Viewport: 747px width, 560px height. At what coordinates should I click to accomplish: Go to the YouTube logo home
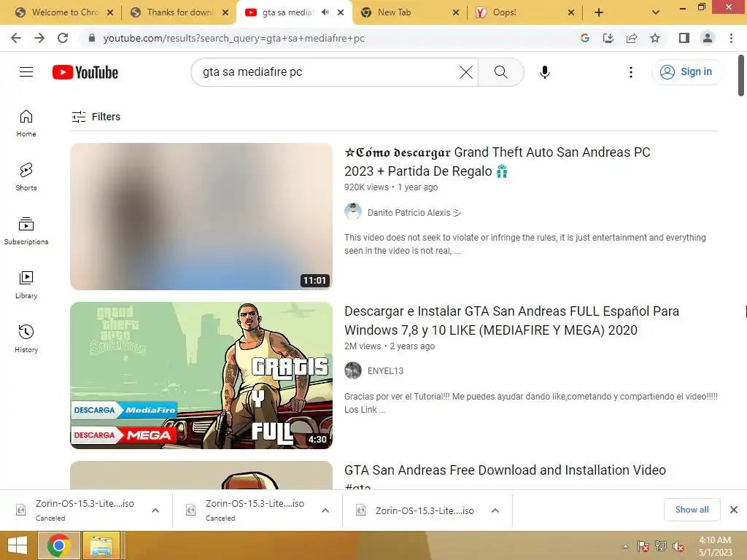[x=85, y=72]
